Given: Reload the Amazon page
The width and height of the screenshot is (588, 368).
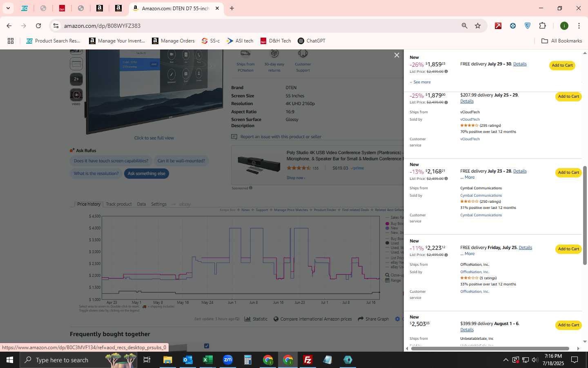Looking at the screenshot, I should 38,26.
